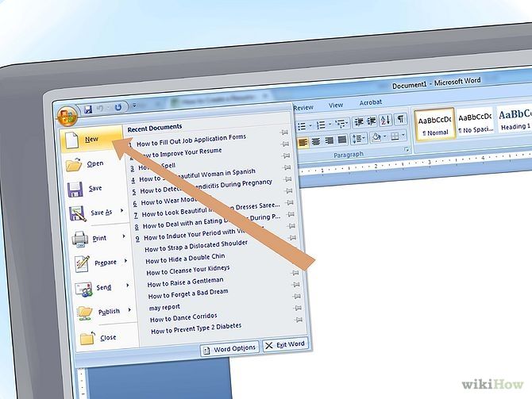Open recent document 'How to Cleanse Your Kidneys'
This screenshot has width=532, height=399.
[x=188, y=270]
